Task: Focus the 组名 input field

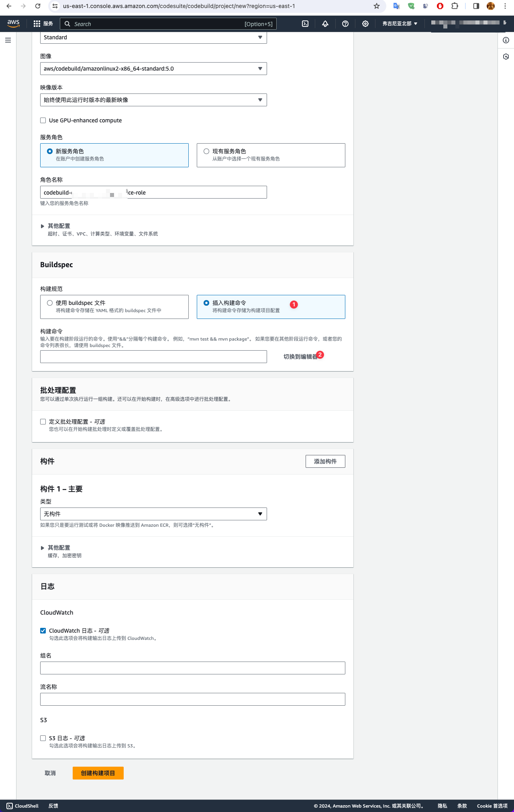Action: (x=193, y=668)
